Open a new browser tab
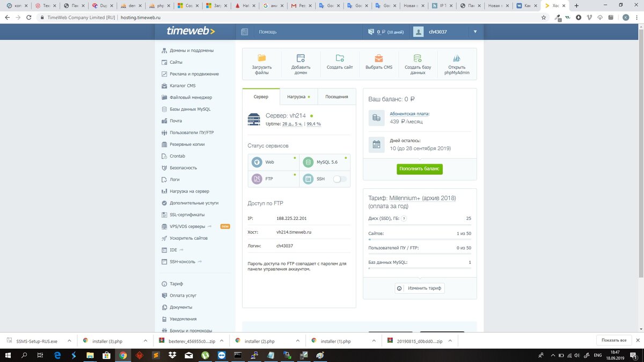The width and height of the screenshot is (644, 362). 577,5
